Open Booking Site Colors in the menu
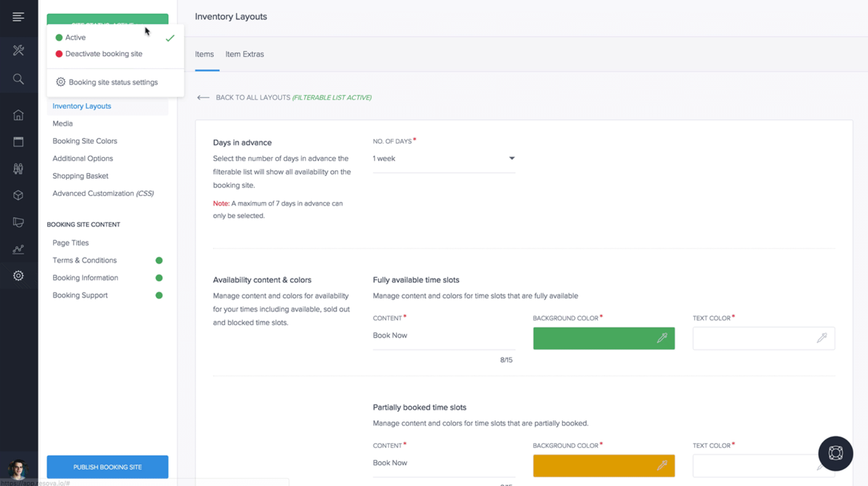Viewport: 868px width, 486px height. (85, 141)
